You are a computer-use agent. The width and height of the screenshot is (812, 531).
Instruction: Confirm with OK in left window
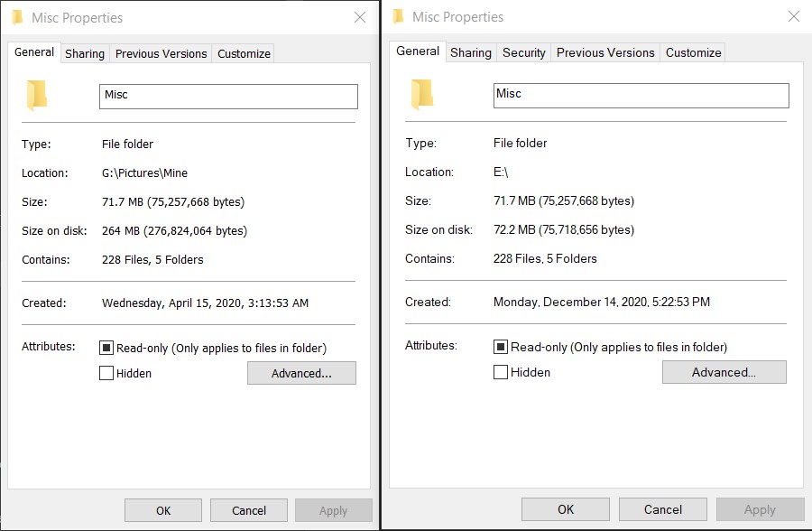(163, 510)
